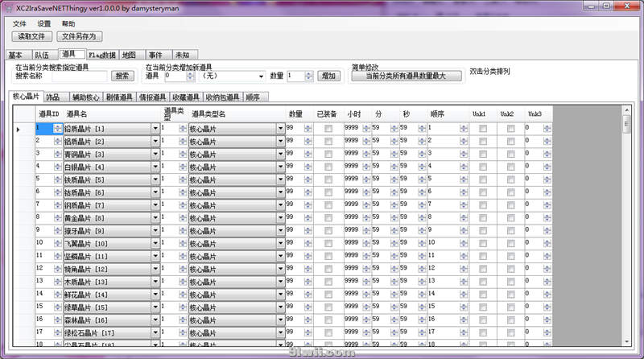This screenshot has width=644, height=359.
Task: Click Unk3 spinner in row 5
Action: click(x=547, y=179)
